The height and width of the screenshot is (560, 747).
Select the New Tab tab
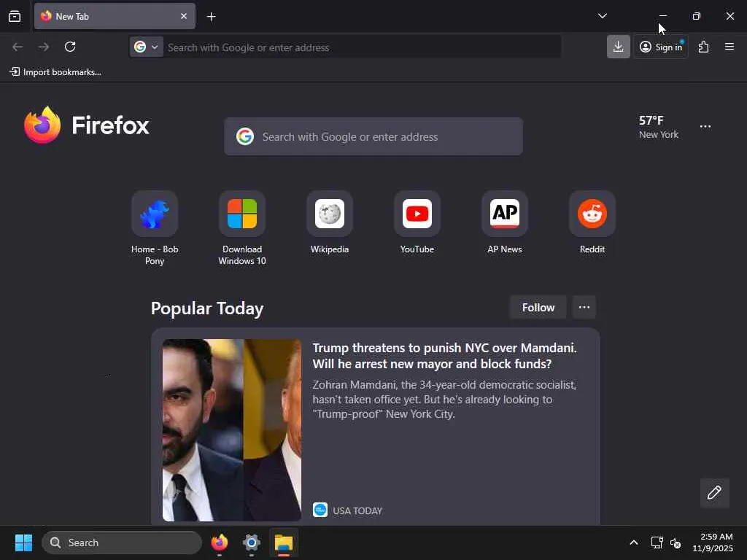115,16
